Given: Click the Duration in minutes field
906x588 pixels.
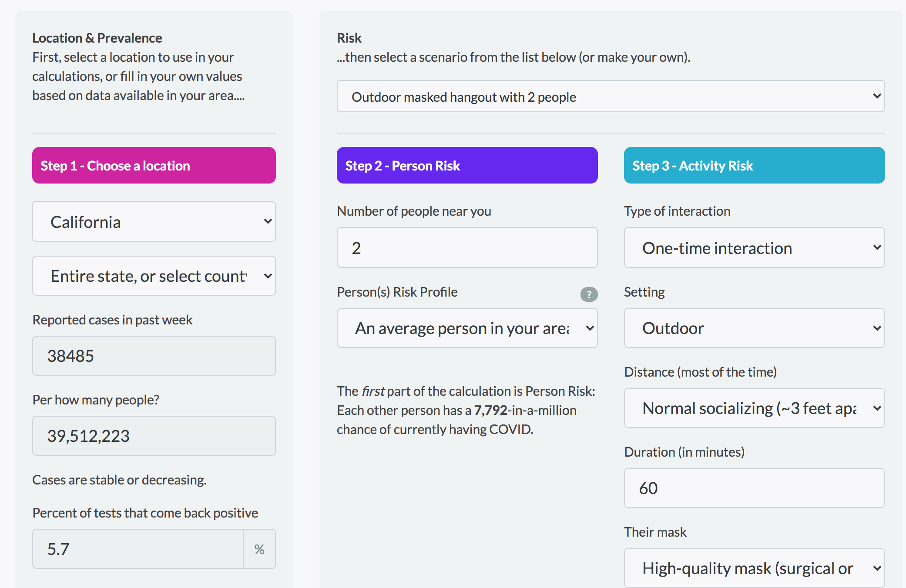Looking at the screenshot, I should click(x=754, y=488).
